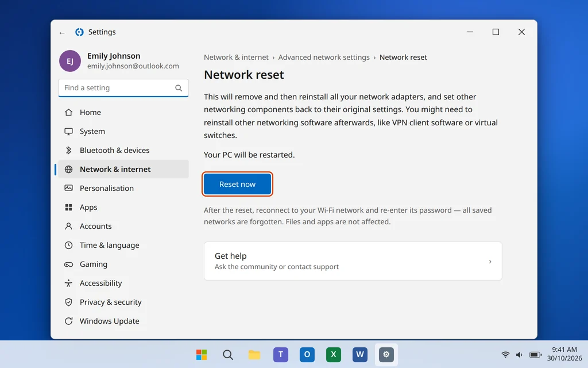Open Apps settings page
588x368 pixels.
click(123, 207)
